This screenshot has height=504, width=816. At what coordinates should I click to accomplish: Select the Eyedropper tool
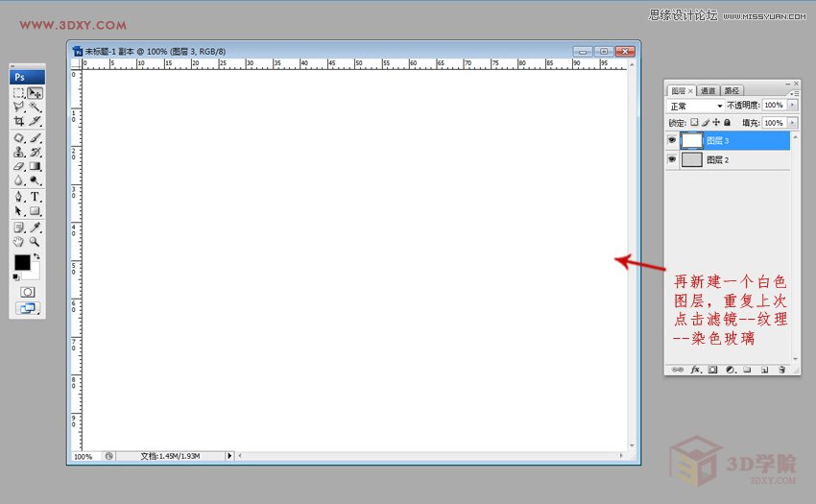point(35,228)
